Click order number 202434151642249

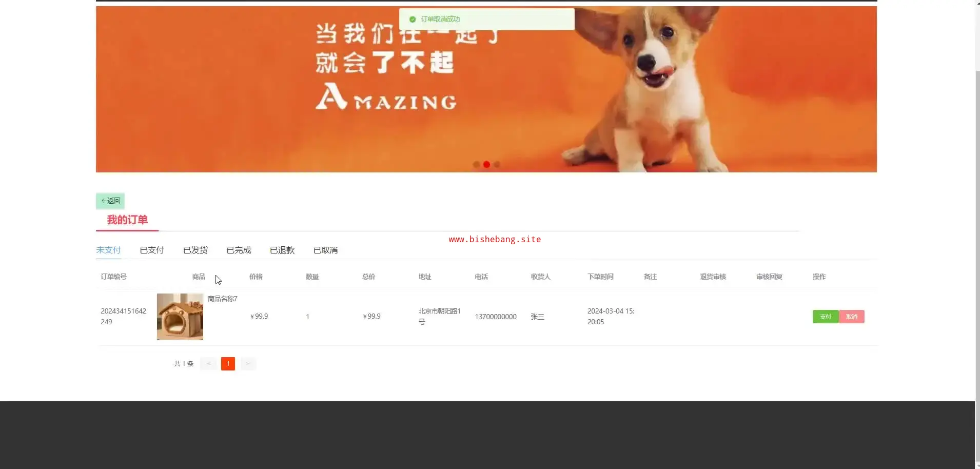pyautogui.click(x=124, y=317)
